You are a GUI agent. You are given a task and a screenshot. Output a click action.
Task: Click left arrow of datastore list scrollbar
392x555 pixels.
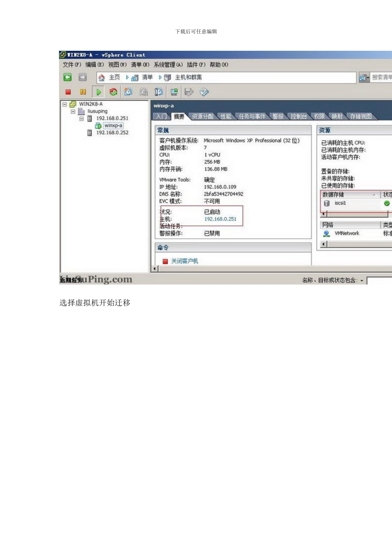[x=324, y=214]
